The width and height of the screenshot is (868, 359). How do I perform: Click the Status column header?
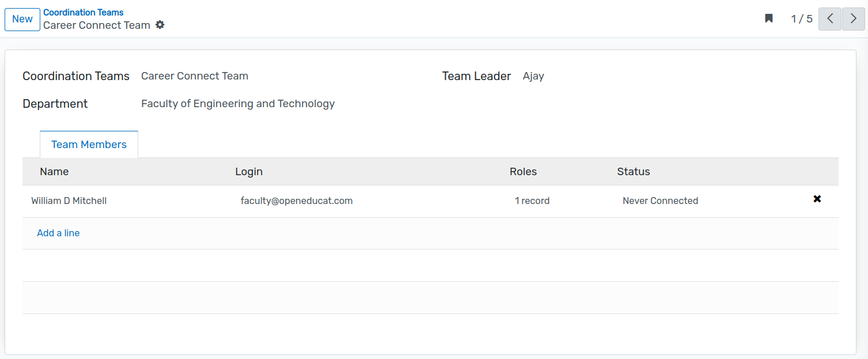point(634,171)
